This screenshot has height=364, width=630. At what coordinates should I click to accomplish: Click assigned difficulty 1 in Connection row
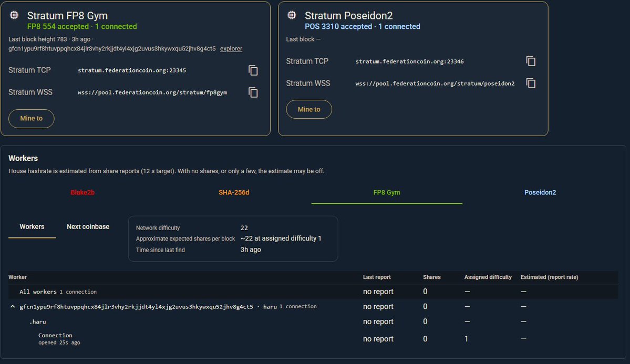pos(466,339)
